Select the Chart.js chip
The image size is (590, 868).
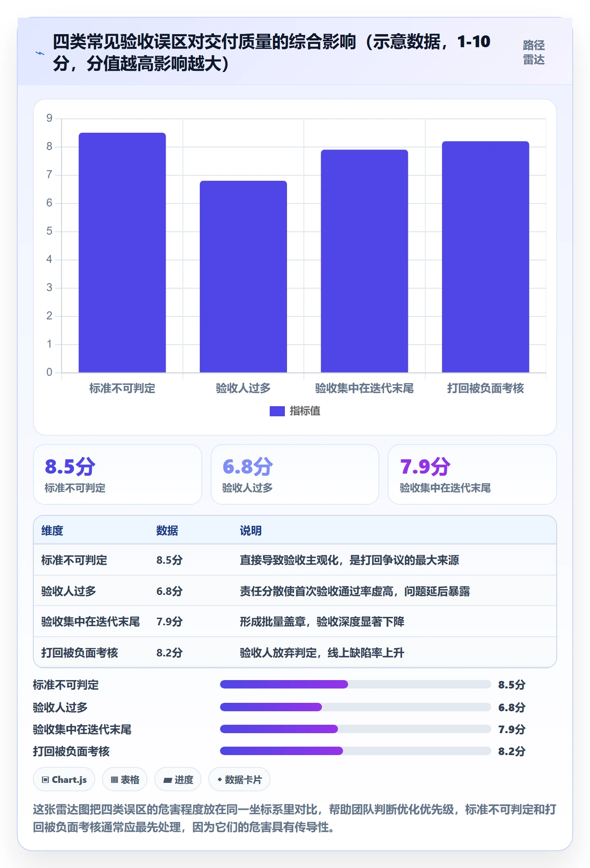pyautogui.click(x=64, y=780)
